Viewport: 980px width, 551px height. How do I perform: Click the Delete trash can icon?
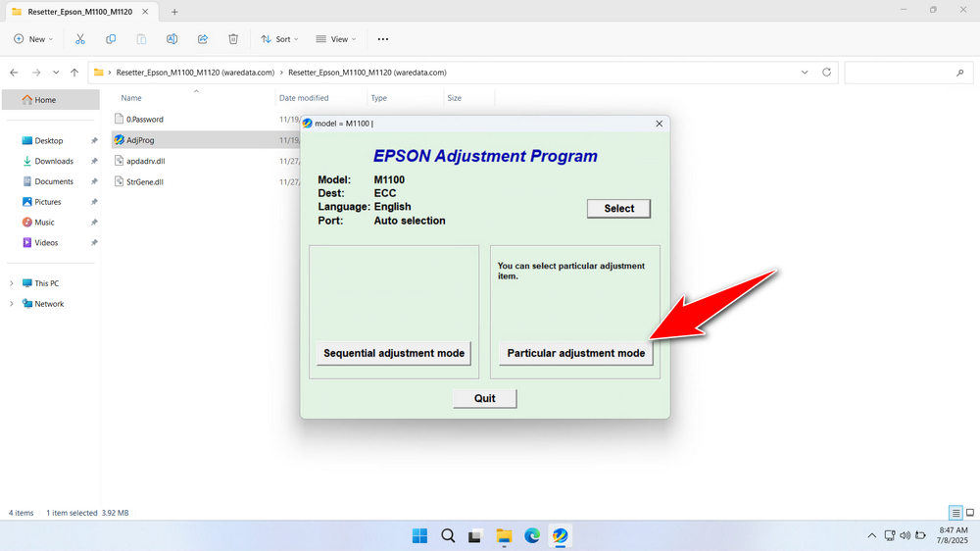pyautogui.click(x=233, y=39)
